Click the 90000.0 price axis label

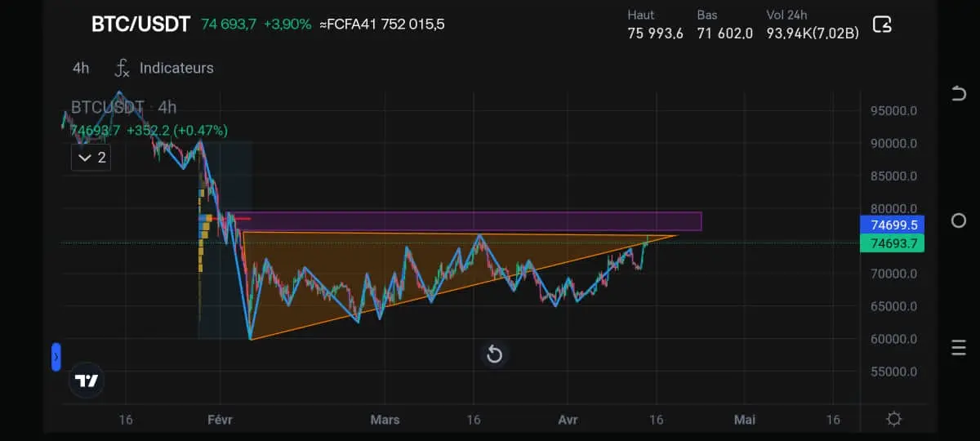893,143
